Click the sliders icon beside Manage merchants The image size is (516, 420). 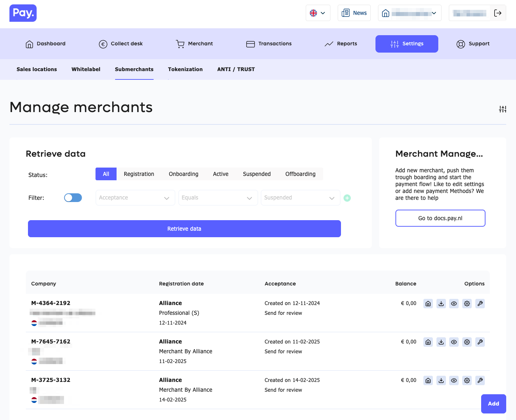click(503, 109)
